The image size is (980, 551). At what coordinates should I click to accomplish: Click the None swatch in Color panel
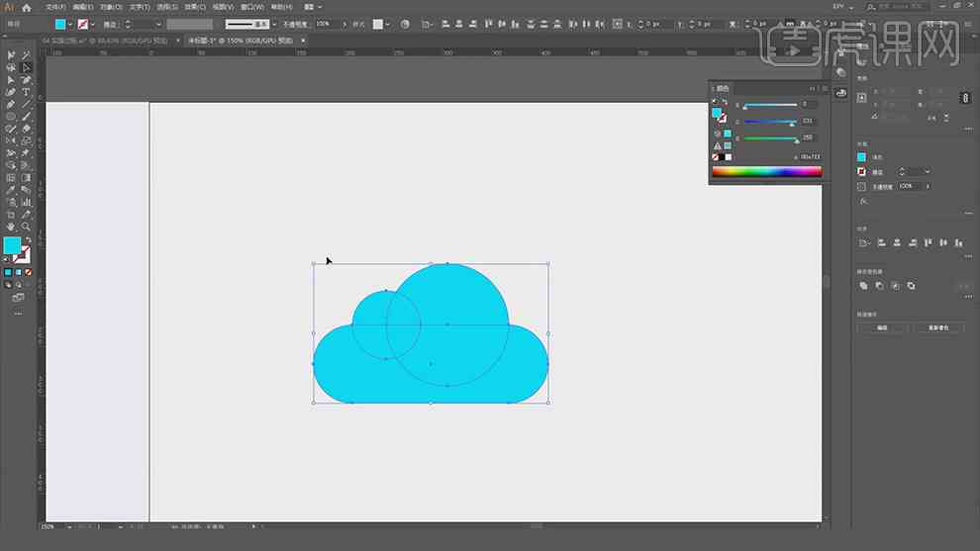[x=715, y=157]
